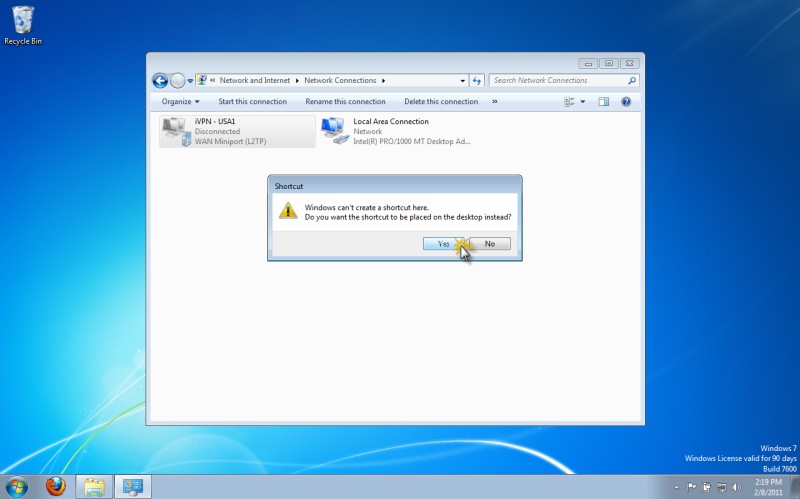The image size is (800, 499).
Task: Select Network Connections breadcrumb
Action: pyautogui.click(x=340, y=80)
